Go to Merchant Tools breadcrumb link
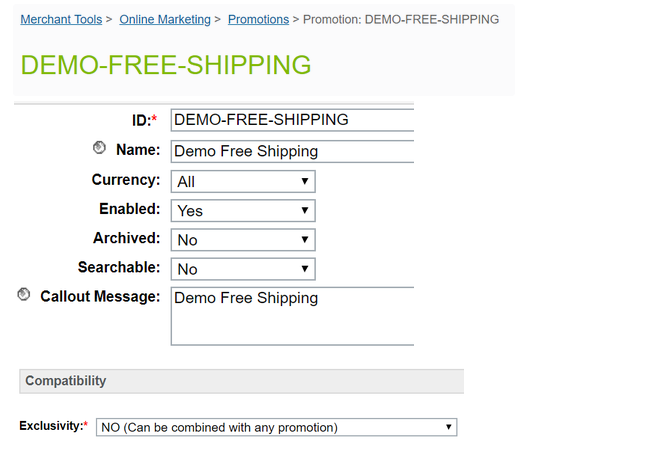The width and height of the screenshot is (654, 459). click(x=61, y=19)
